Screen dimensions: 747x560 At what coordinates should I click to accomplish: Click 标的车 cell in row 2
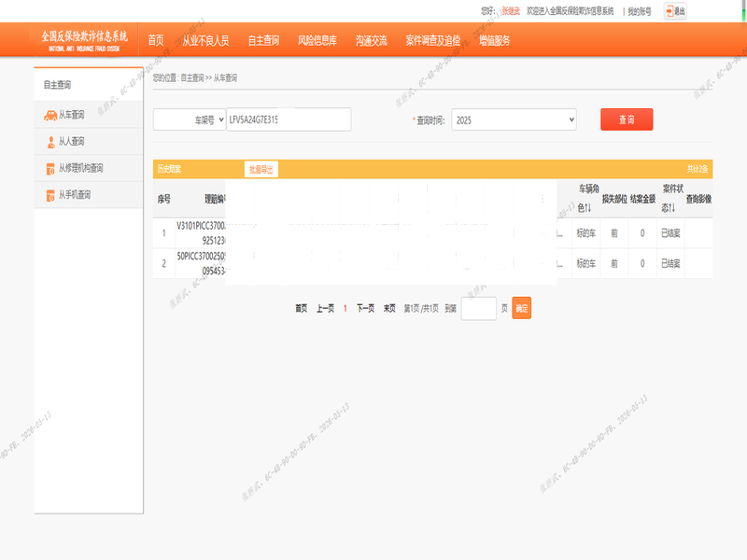[586, 263]
